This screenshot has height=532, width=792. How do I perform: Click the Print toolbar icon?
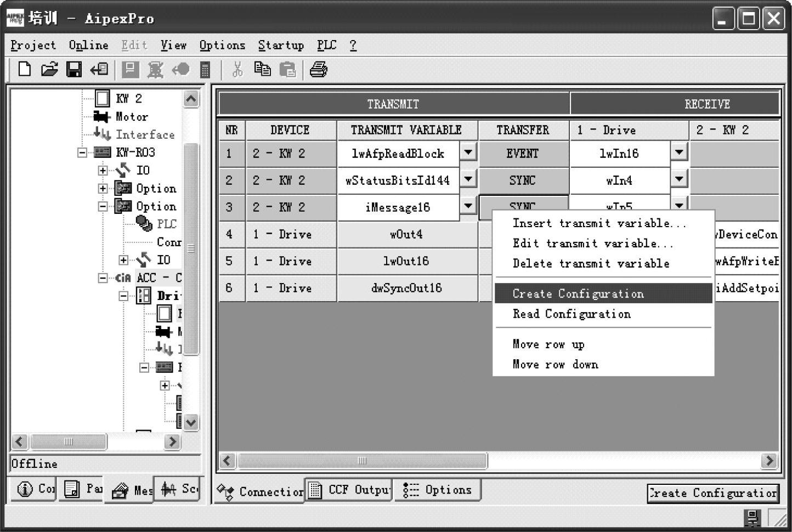[x=318, y=70]
